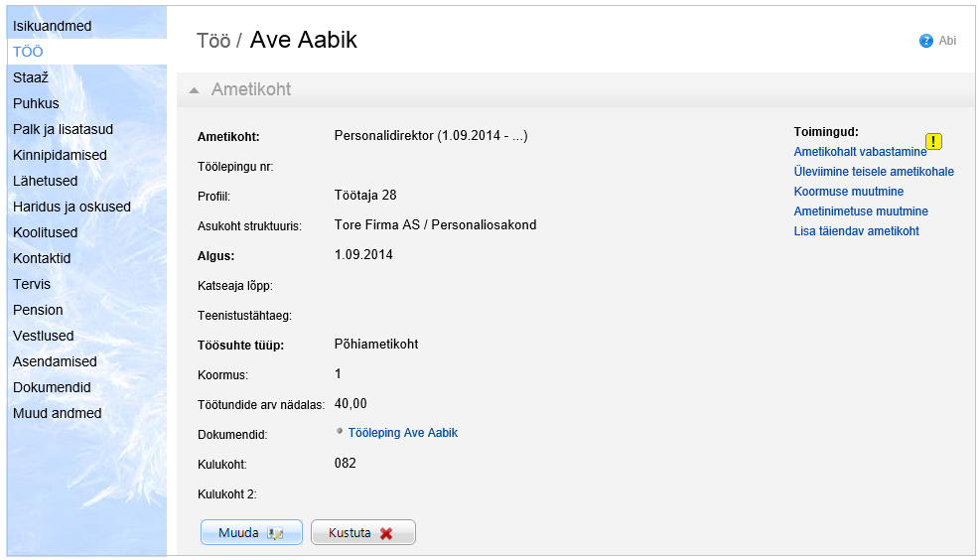Select Lisa täiendav ametikoht link
This screenshot has width=980, height=560.
[x=856, y=231]
